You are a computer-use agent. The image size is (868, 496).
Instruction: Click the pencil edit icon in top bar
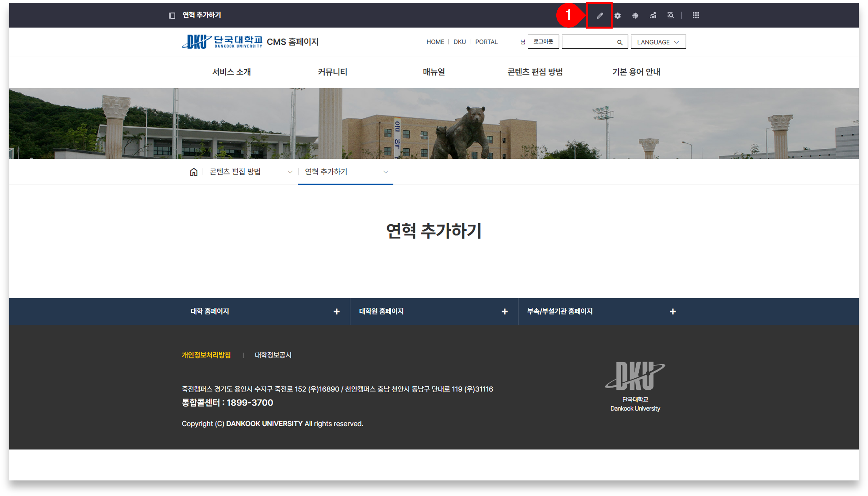(x=600, y=15)
